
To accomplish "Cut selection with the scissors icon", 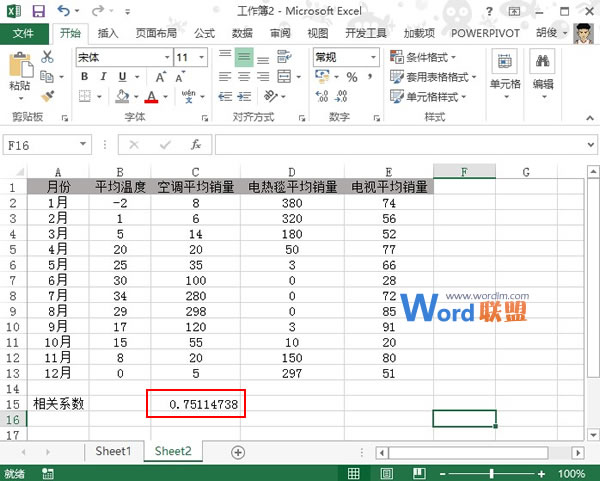I will [47, 57].
